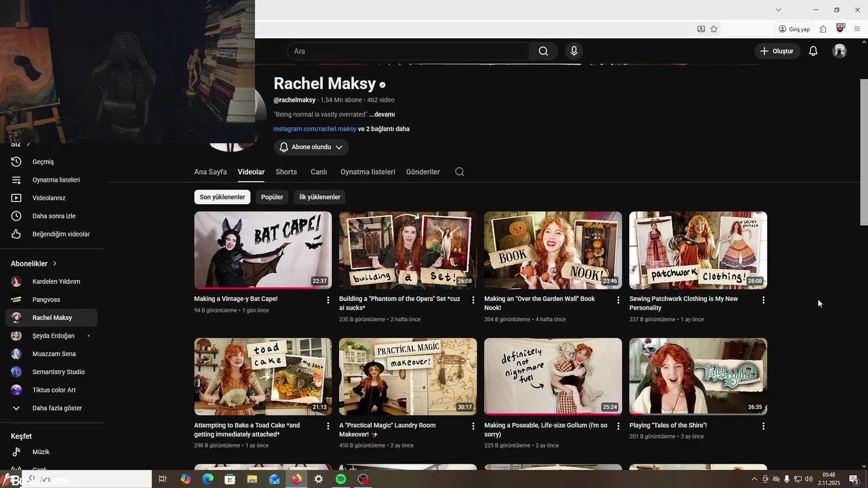Expand the Abonelikler section chevron
868x488 pixels.
tap(55, 263)
